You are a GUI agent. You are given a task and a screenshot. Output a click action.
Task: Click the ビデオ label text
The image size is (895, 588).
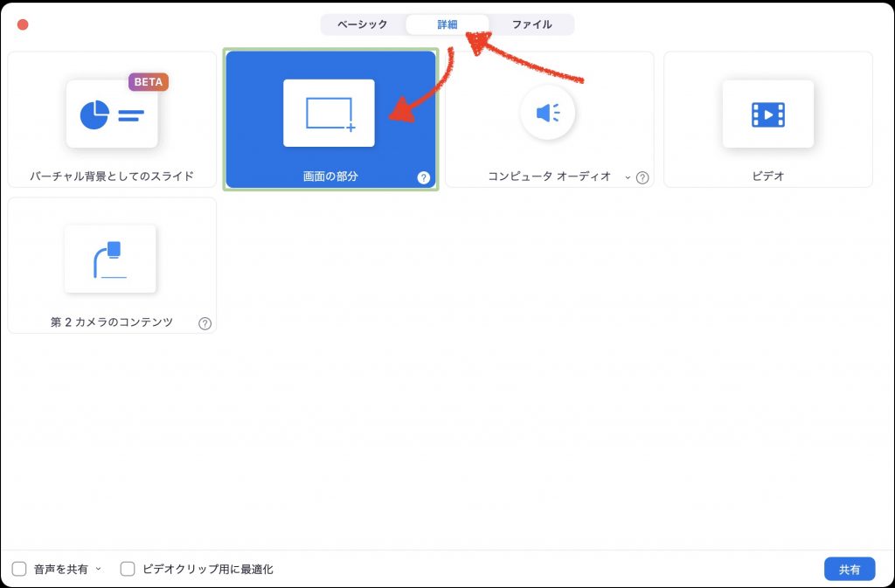(767, 176)
